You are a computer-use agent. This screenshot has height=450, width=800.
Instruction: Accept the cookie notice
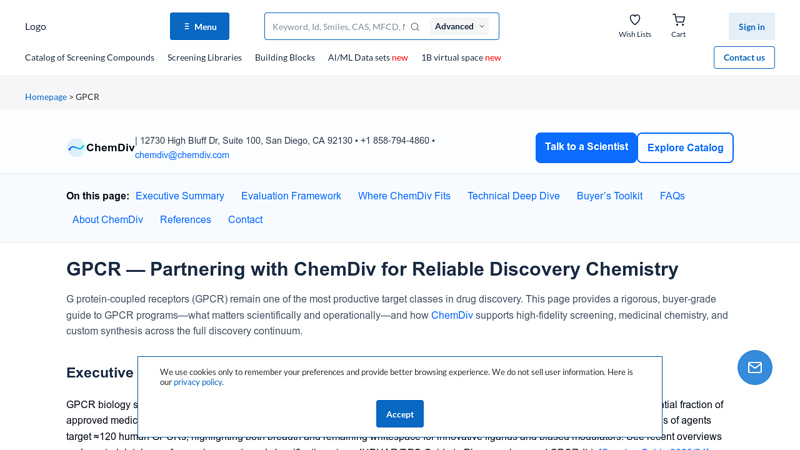(x=400, y=414)
